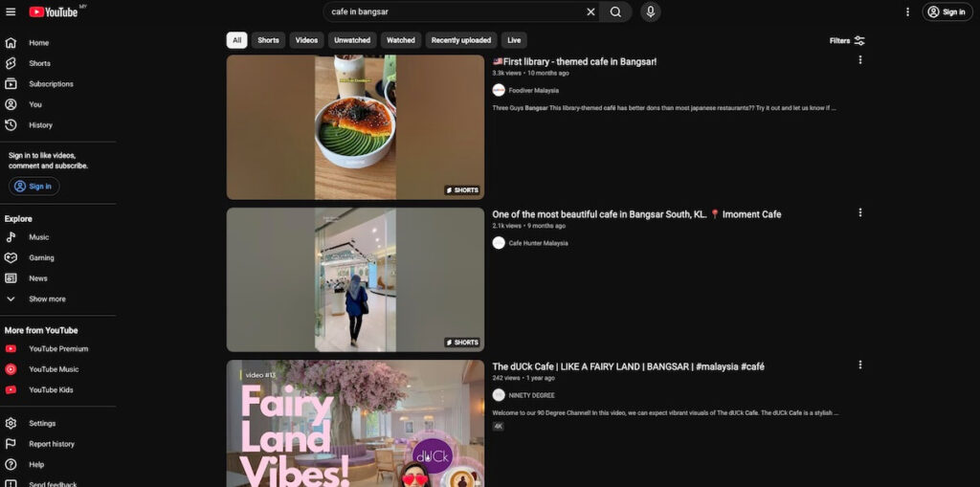This screenshot has height=487, width=980.
Task: Select the Shorts filter chip
Action: pos(268,40)
